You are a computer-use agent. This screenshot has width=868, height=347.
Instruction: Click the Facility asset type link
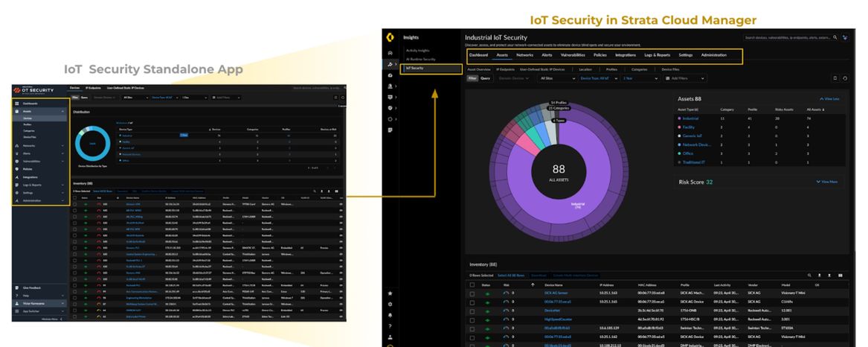(x=689, y=127)
